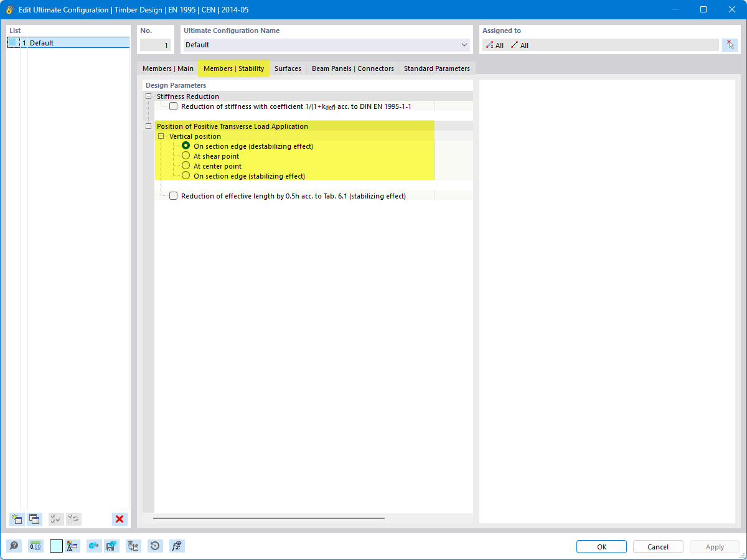The width and height of the screenshot is (747, 560).
Task: Click the light blue color box
Action: click(56, 546)
